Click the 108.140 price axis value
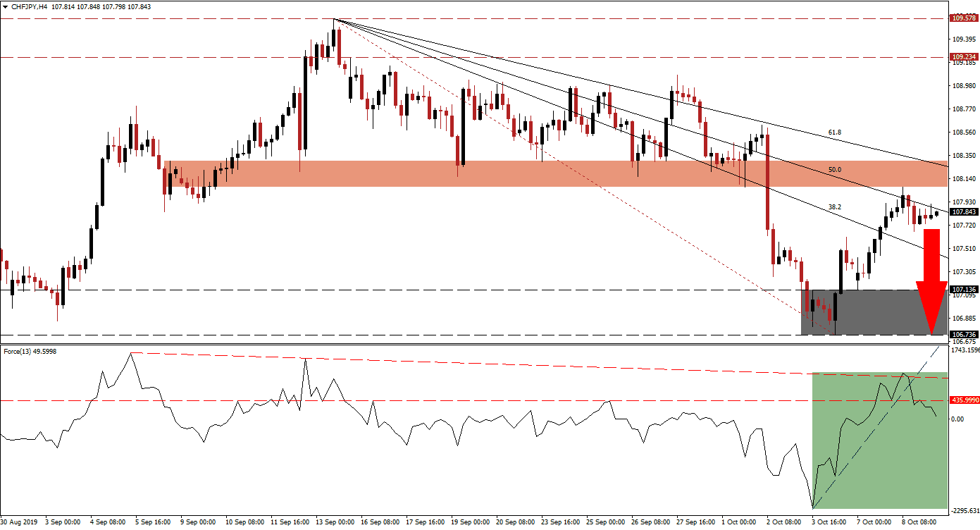Viewport: 980px width, 530px height. point(964,179)
